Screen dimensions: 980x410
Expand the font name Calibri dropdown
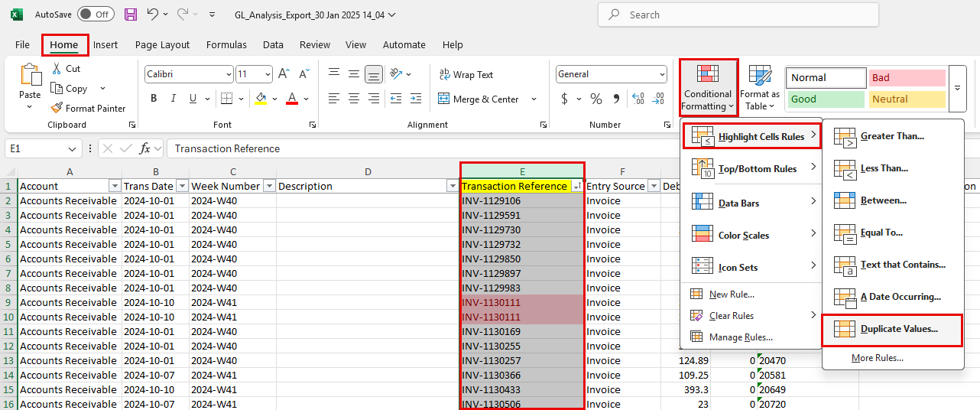pos(229,74)
